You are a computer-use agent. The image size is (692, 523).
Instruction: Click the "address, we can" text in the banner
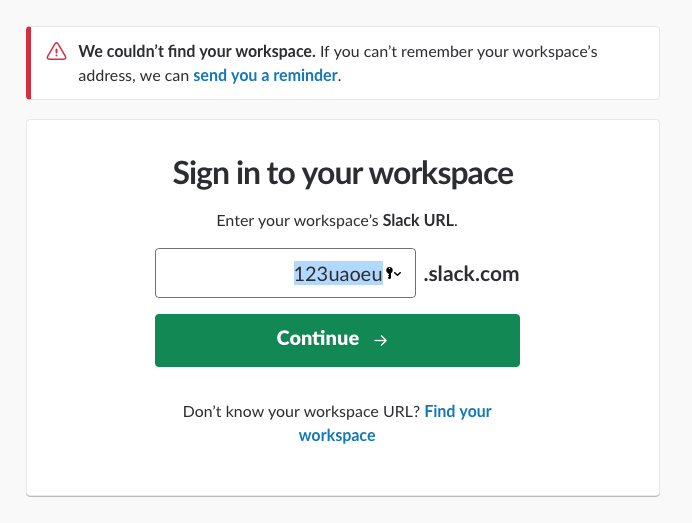[x=135, y=75]
